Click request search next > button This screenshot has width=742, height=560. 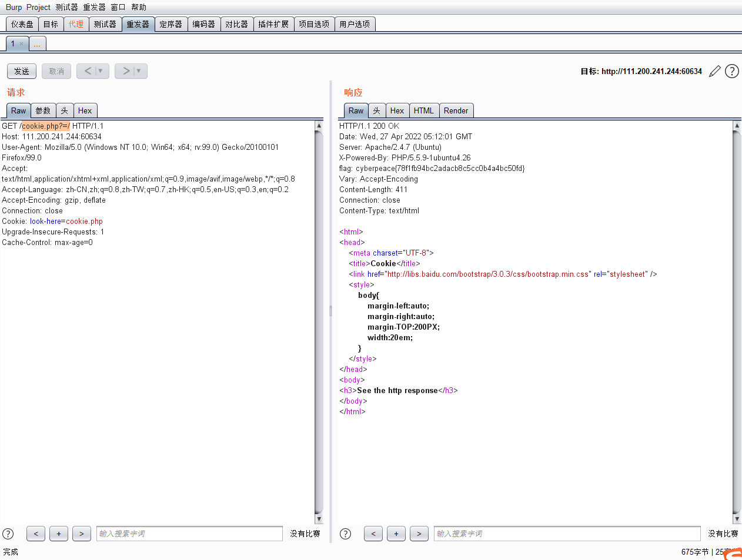tap(82, 534)
